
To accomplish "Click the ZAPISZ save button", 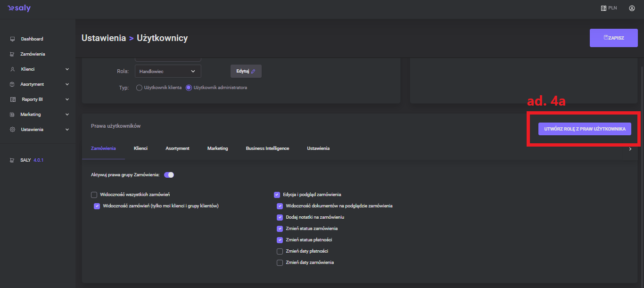I will pyautogui.click(x=613, y=38).
